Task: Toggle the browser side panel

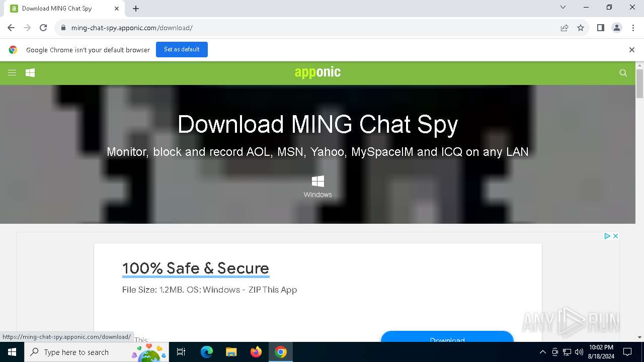Action: pos(600,28)
